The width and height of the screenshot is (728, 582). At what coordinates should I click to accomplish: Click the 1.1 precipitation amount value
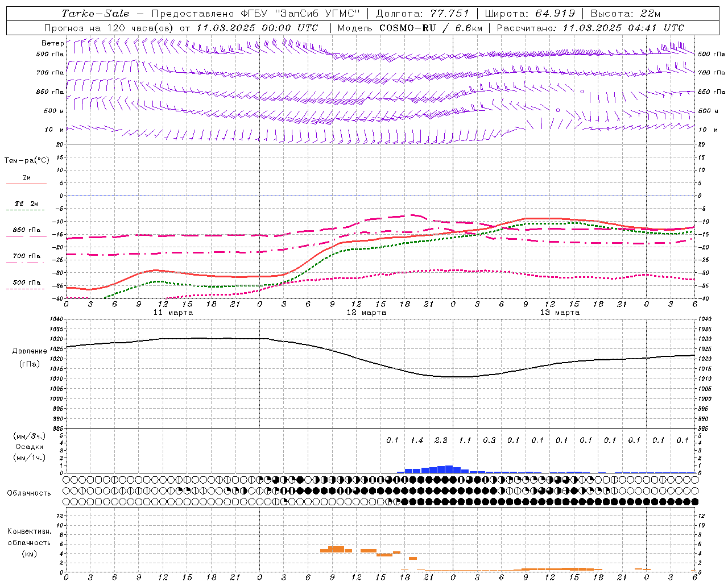tap(465, 440)
